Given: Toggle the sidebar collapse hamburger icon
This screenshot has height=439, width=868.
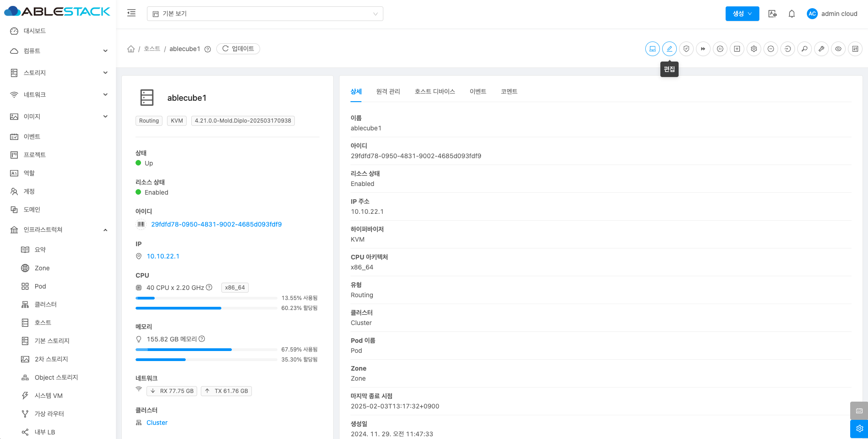Looking at the screenshot, I should 131,13.
